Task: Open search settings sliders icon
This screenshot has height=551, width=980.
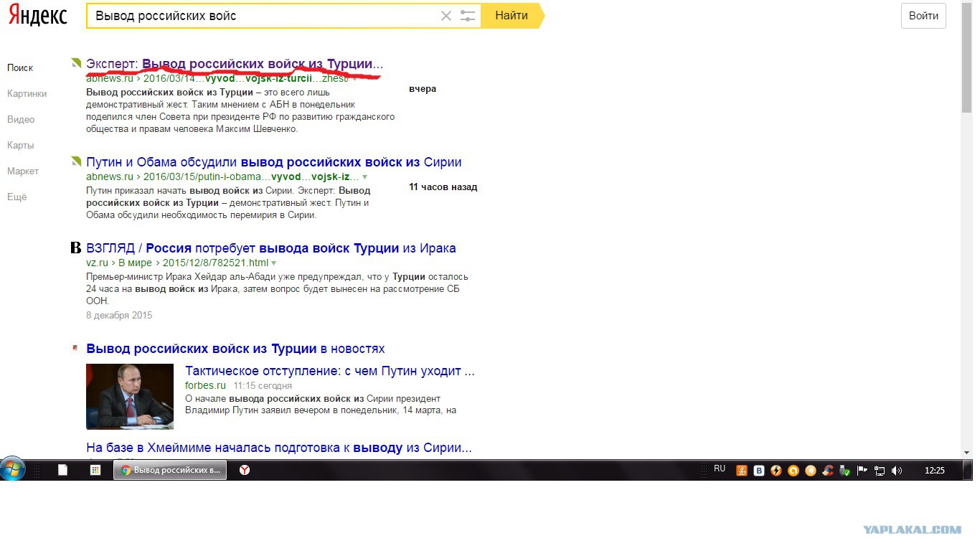Action: 468,16
